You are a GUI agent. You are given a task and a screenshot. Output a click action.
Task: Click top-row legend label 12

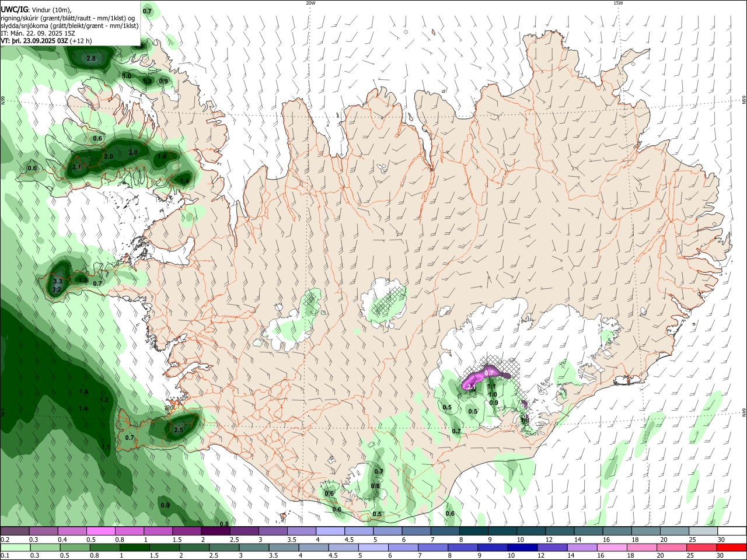click(549, 540)
